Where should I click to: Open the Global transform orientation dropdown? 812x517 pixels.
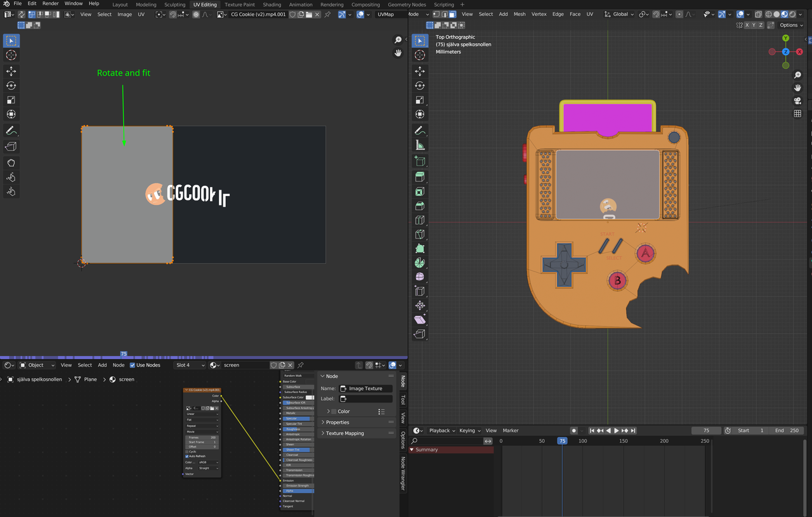pos(620,14)
